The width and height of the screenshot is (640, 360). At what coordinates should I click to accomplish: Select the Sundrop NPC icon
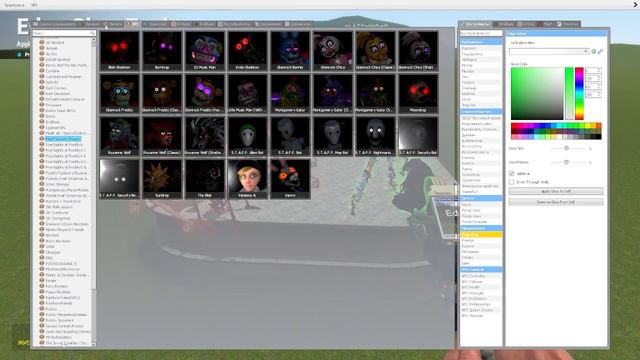click(162, 179)
